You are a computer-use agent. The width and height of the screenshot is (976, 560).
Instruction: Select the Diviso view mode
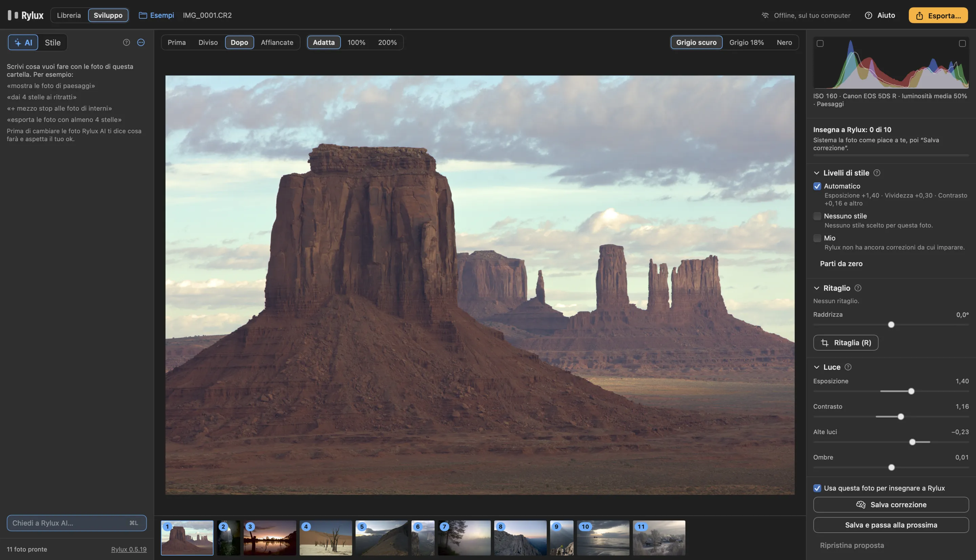[x=208, y=42]
